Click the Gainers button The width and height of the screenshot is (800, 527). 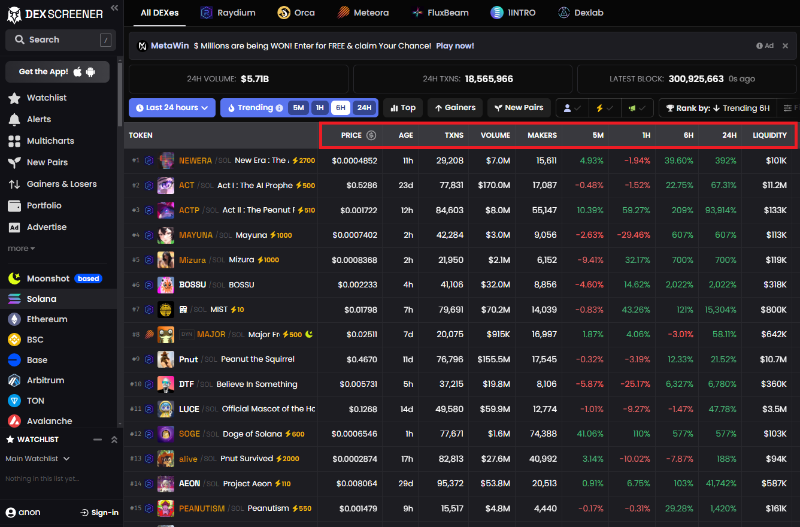[x=455, y=108]
